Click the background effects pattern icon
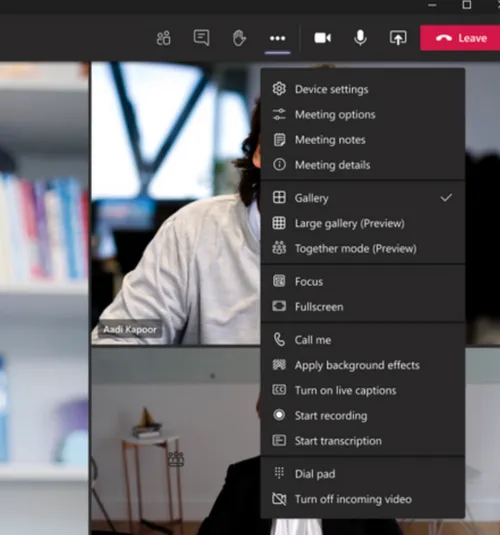 pyautogui.click(x=279, y=365)
